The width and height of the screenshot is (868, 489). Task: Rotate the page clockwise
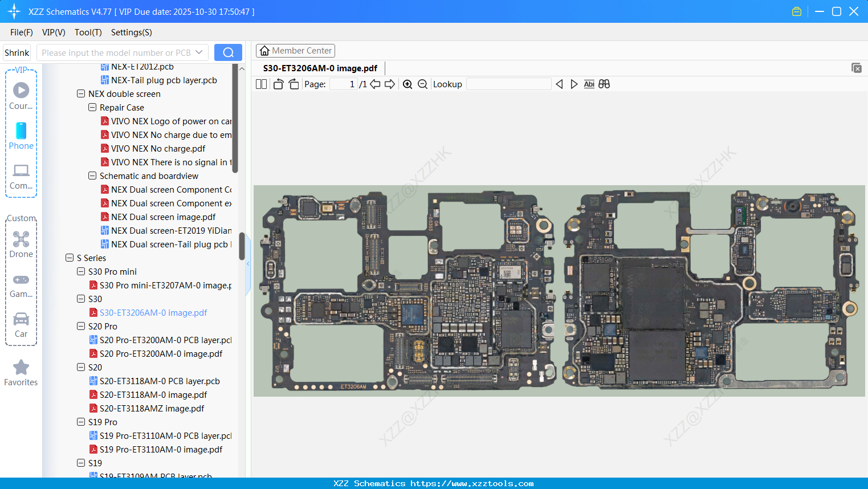click(294, 84)
